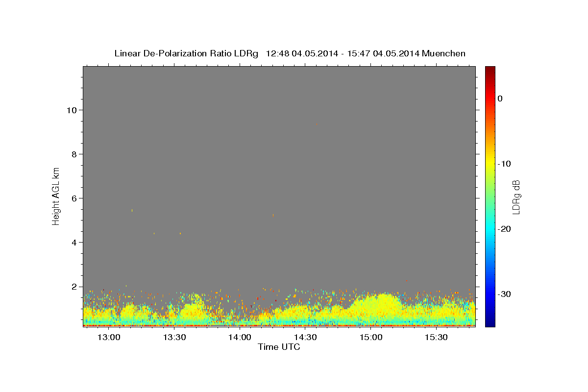Click the 13:00 time tick label
Viewport: 588px width, 392px height.
tap(109, 338)
